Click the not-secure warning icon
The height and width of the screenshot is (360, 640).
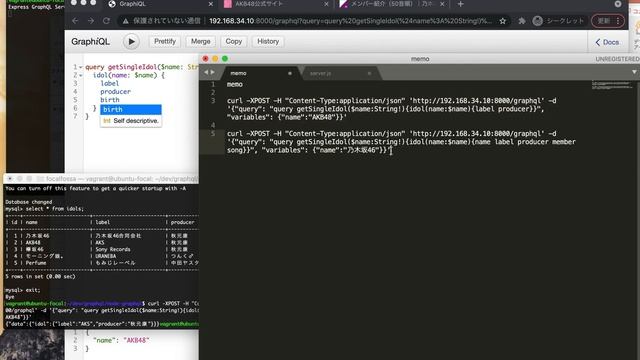tap(126, 21)
